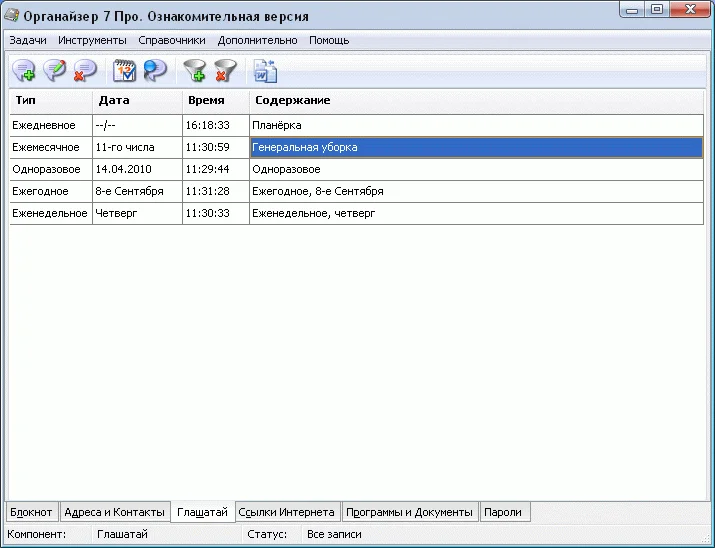Image resolution: width=715 pixels, height=548 pixels.
Task: Click the blue speech bubble search icon
Action: 155,70
